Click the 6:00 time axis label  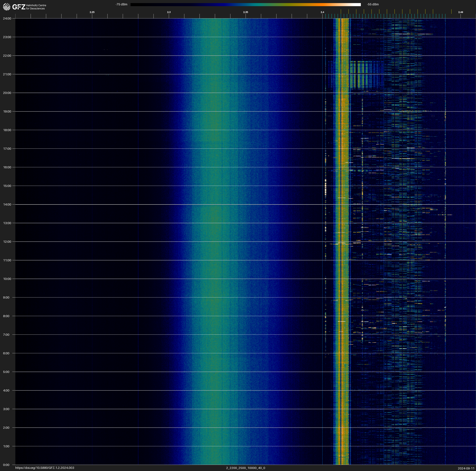pyautogui.click(x=6, y=353)
